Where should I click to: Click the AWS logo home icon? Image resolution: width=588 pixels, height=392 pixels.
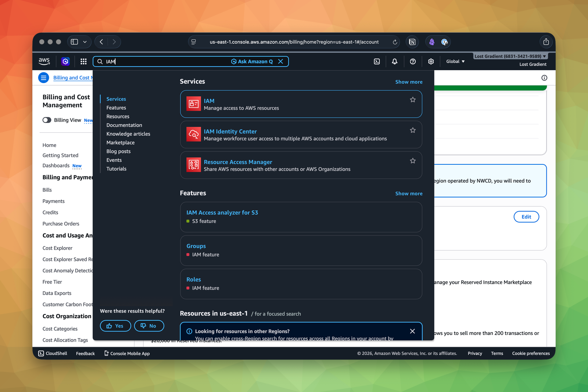pyautogui.click(x=44, y=61)
